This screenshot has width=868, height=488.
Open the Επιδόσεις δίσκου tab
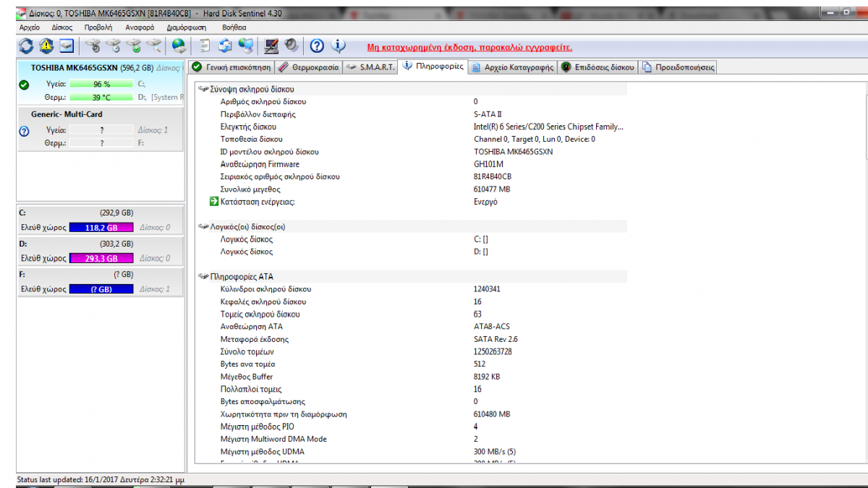pyautogui.click(x=598, y=67)
